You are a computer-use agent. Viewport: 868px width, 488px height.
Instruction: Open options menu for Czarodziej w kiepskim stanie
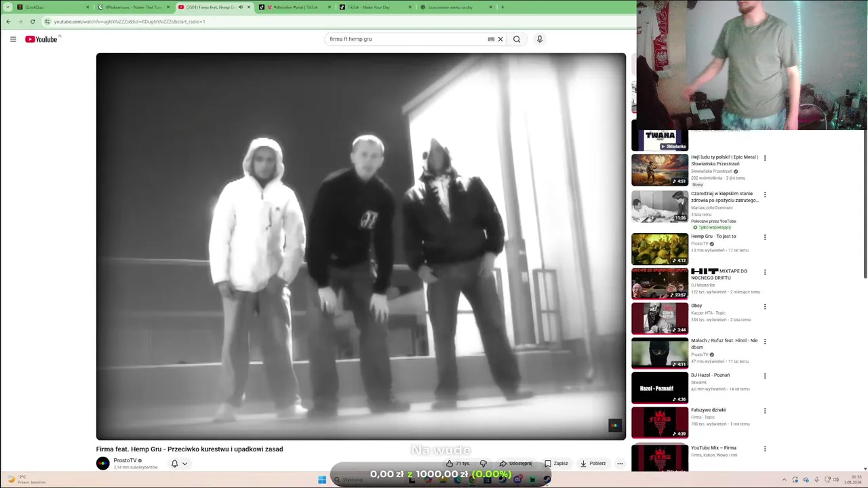click(765, 195)
